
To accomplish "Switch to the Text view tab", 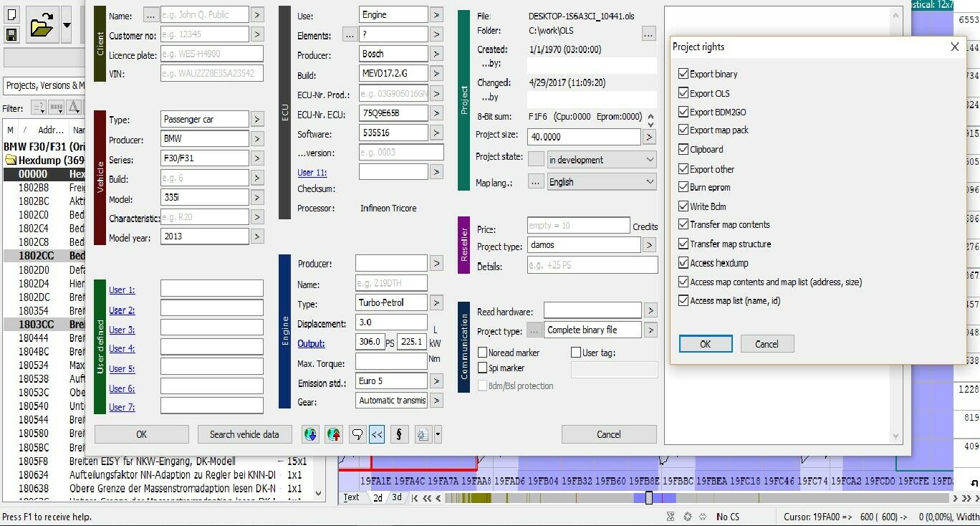I will click(351, 497).
